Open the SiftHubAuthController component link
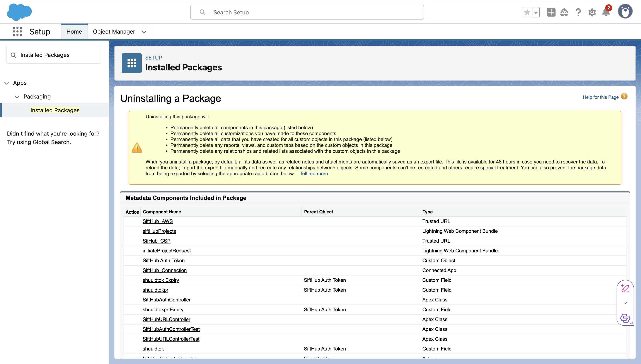This screenshot has height=364, width=641. 166,299
